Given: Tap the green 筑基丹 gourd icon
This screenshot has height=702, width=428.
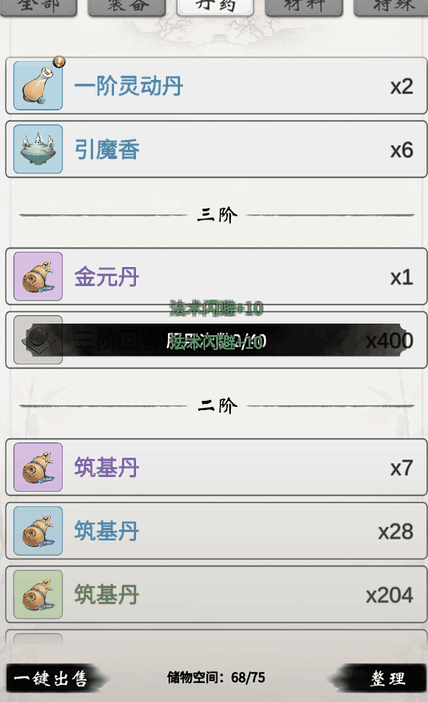Looking at the screenshot, I should [x=38, y=594].
